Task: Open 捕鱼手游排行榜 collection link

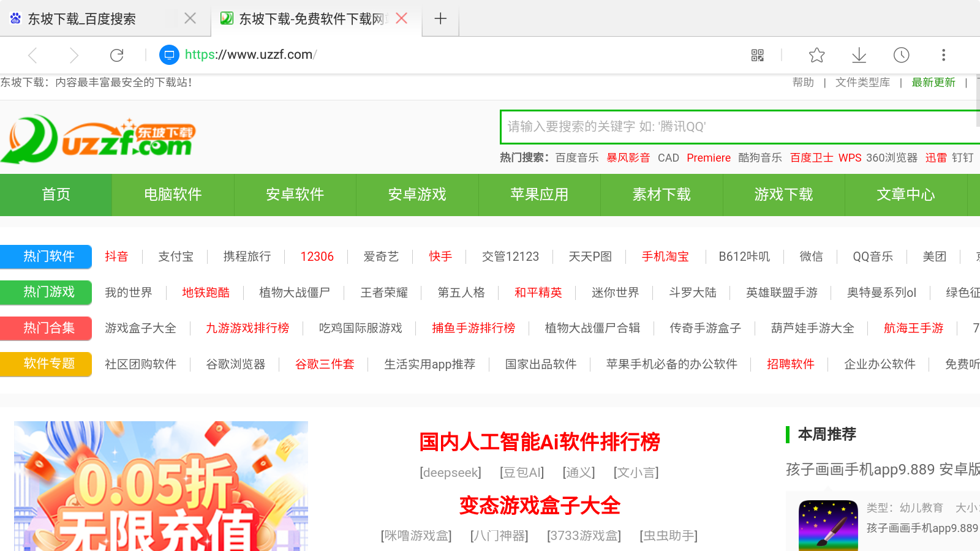Action: [x=473, y=328]
